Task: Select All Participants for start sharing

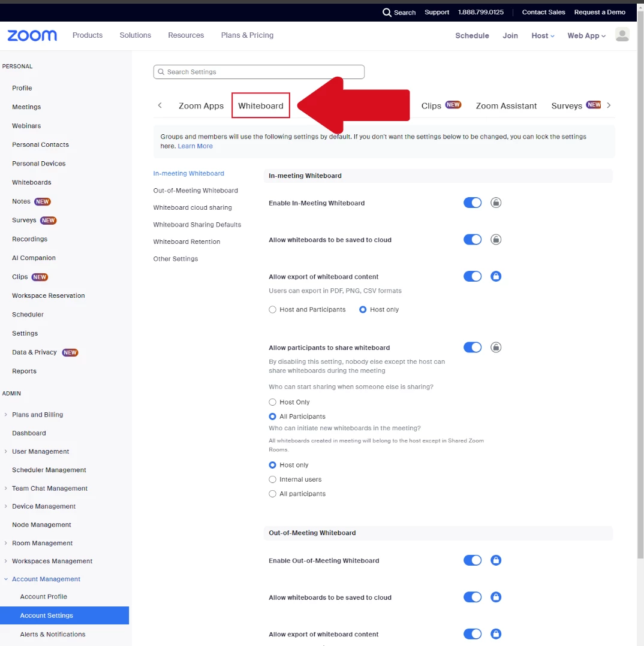Action: 272,416
